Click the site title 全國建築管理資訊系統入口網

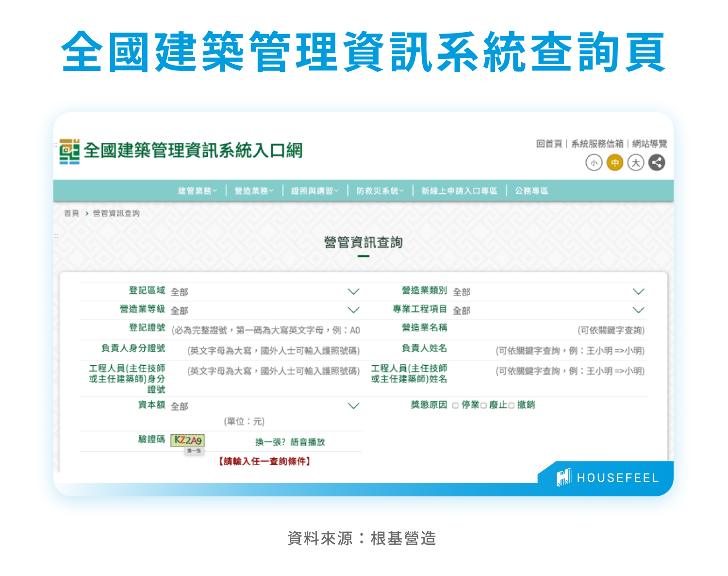click(193, 151)
